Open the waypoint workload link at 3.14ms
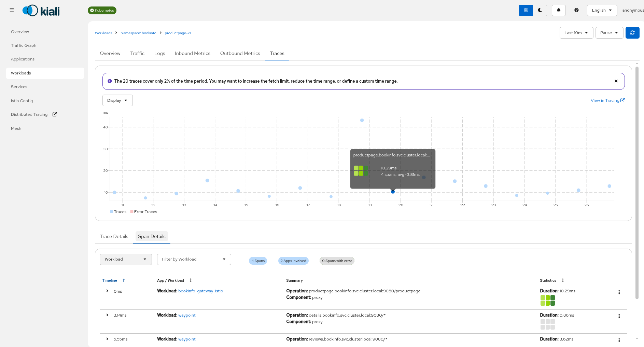 click(187, 315)
